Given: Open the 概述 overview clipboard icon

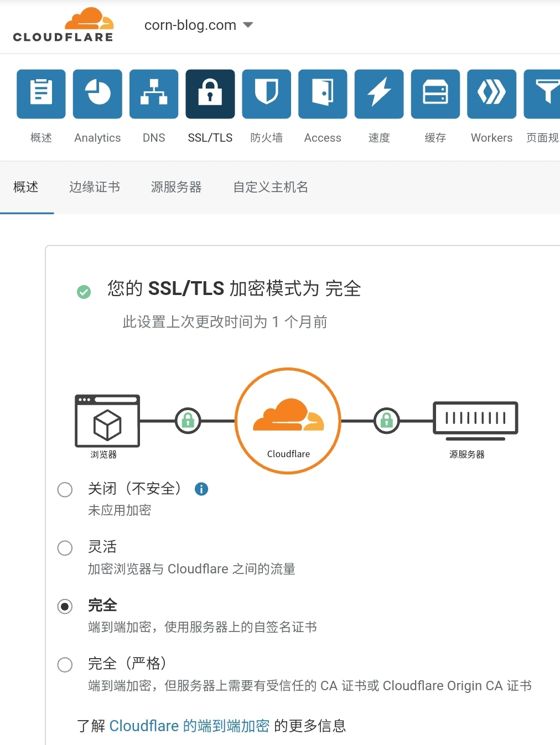Looking at the screenshot, I should click(x=41, y=94).
